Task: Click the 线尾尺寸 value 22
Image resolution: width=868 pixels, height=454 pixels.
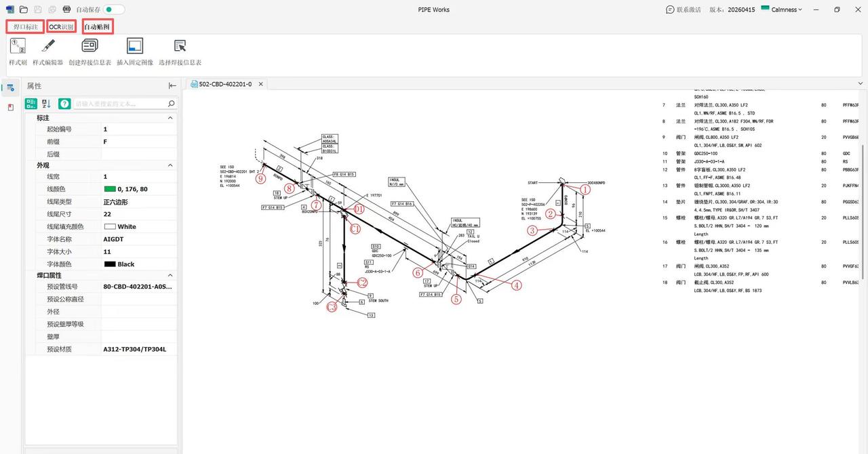Action: (x=139, y=214)
